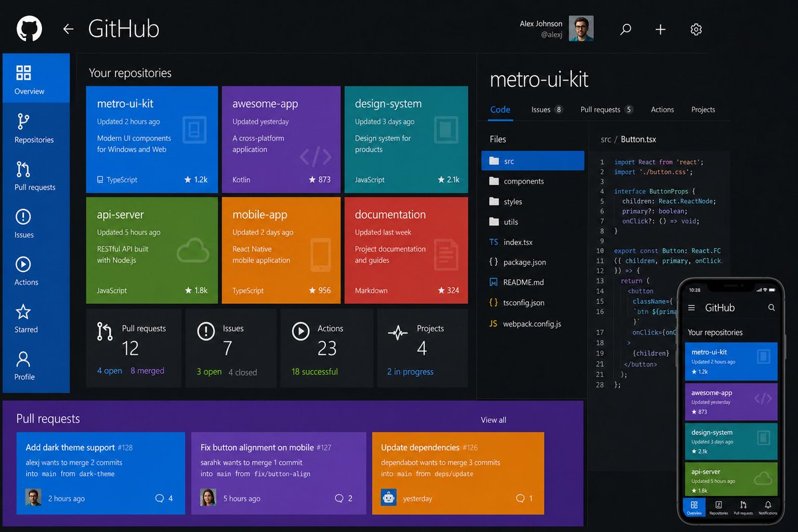Open 'Add dark theme support #128' card

100,473
